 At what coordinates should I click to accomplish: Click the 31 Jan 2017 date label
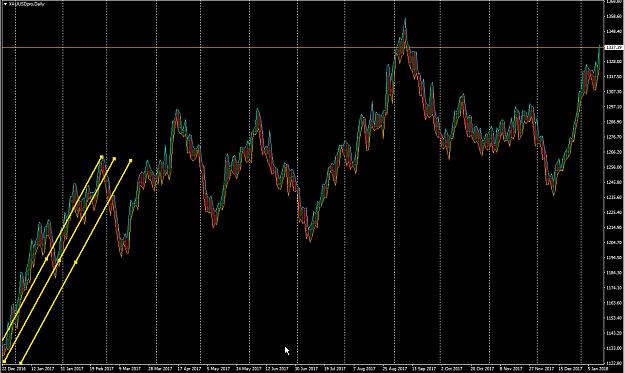point(72,369)
